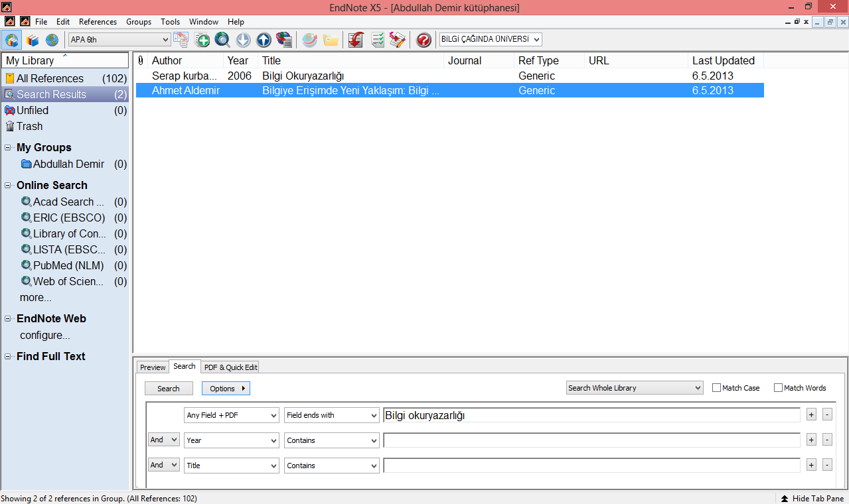Enable the Match Words checkbox
Viewport: 849px width, 504px height.
(x=778, y=388)
